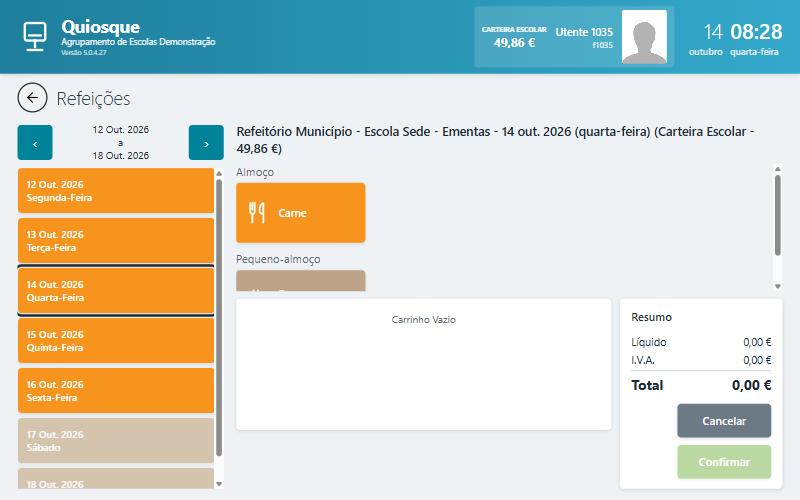Click the Total 0,00 € value
The image size is (800, 500).
(x=751, y=385)
